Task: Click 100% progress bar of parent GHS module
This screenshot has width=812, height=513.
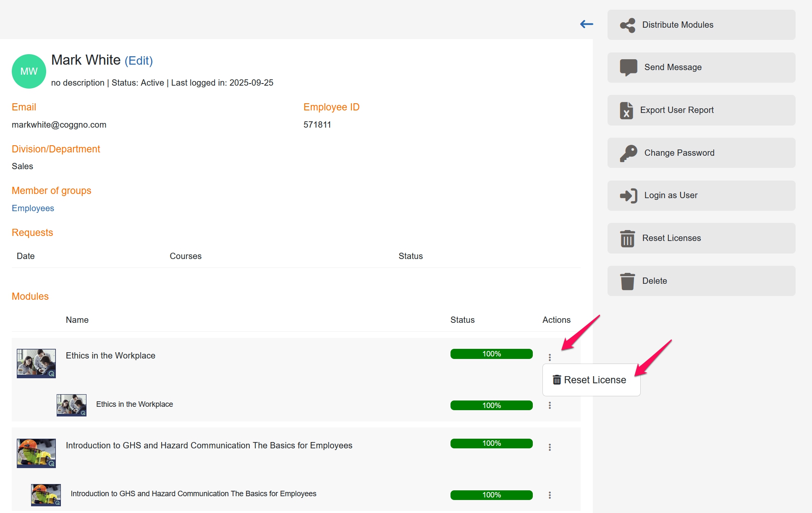Action: point(491,443)
